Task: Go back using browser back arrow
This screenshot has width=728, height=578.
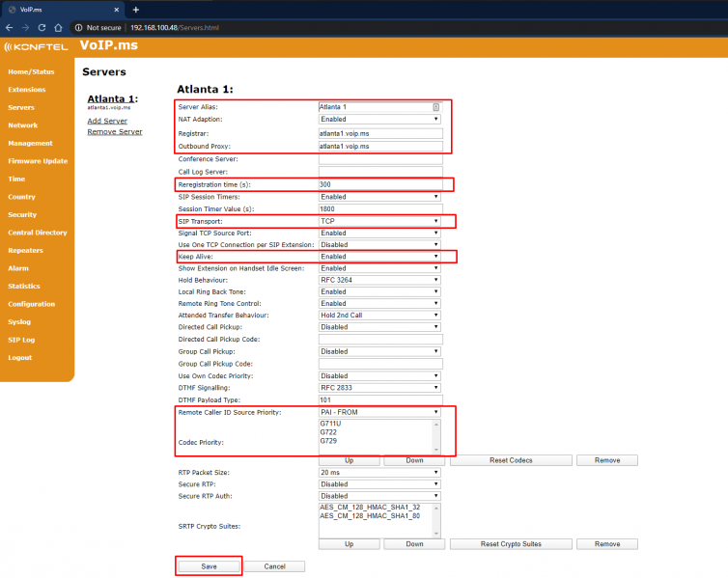Action: pyautogui.click(x=10, y=28)
